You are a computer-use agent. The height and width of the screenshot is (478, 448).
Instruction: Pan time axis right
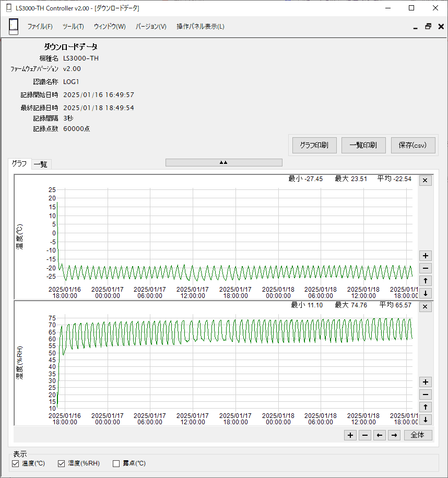pyautogui.click(x=394, y=435)
